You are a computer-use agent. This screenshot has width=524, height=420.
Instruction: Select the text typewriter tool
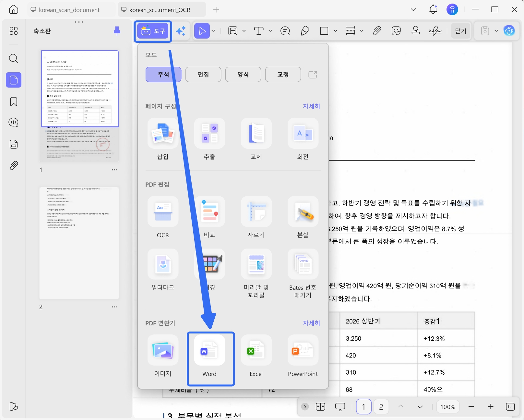pyautogui.click(x=259, y=31)
